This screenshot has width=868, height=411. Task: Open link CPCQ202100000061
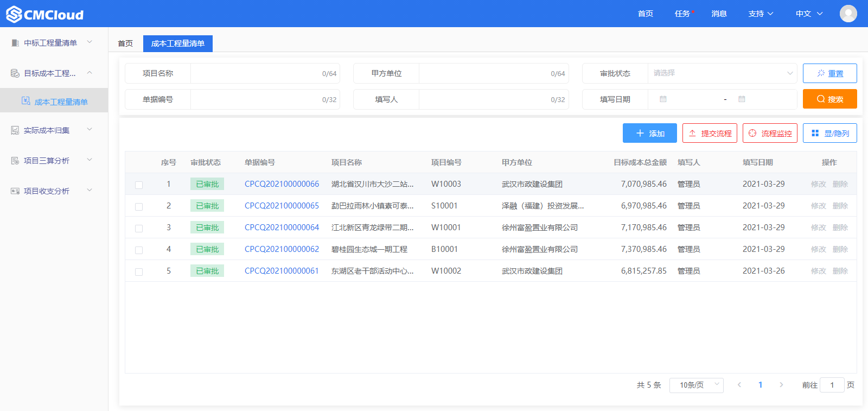(x=282, y=271)
